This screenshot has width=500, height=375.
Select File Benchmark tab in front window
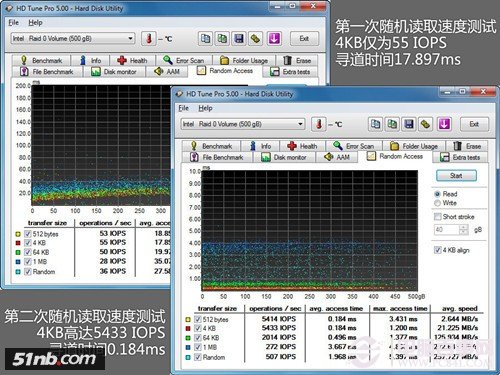point(217,157)
